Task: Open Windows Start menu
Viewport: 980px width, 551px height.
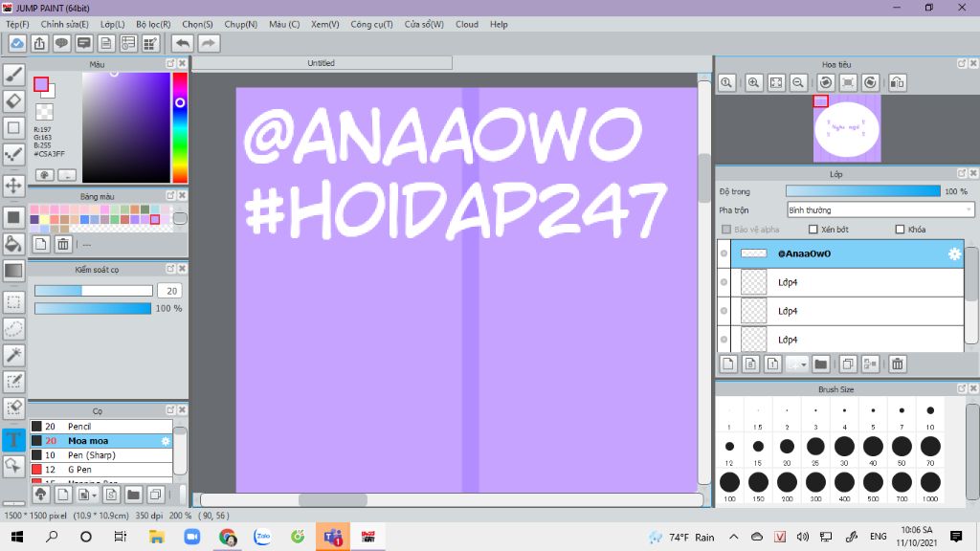Action: [17, 537]
